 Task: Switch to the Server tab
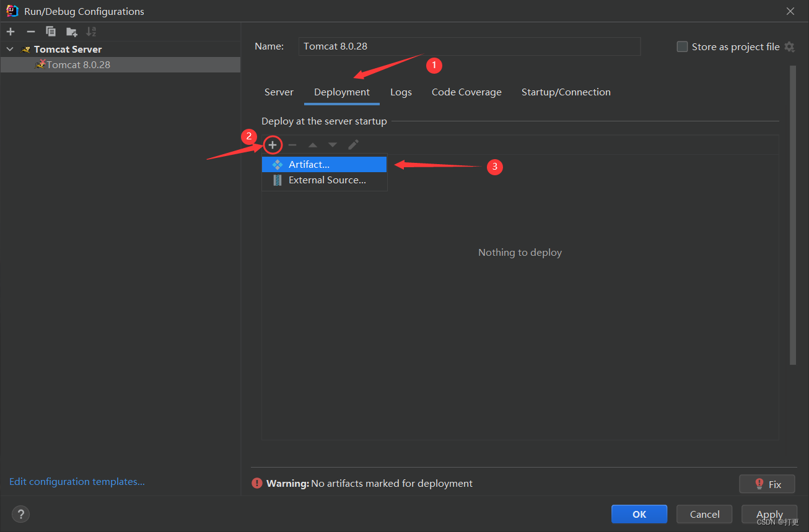[x=279, y=92]
